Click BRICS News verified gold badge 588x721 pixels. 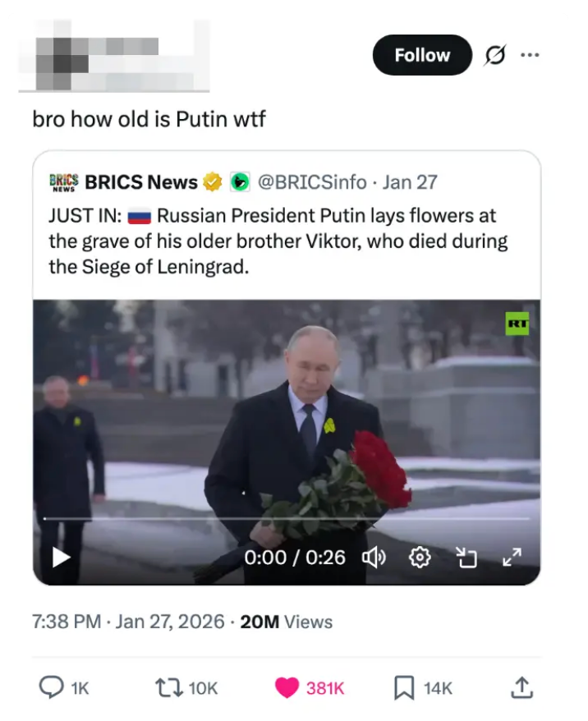tap(212, 182)
